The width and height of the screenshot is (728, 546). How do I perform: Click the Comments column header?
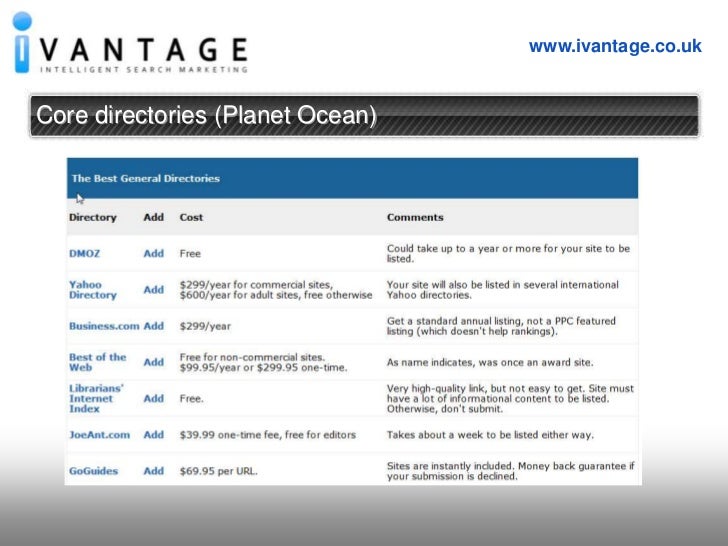[x=415, y=217]
